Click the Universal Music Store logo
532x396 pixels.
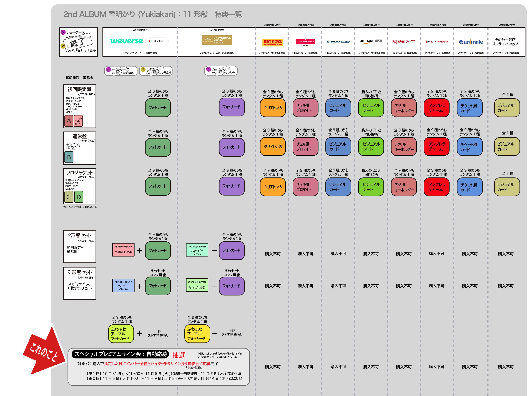point(217,40)
